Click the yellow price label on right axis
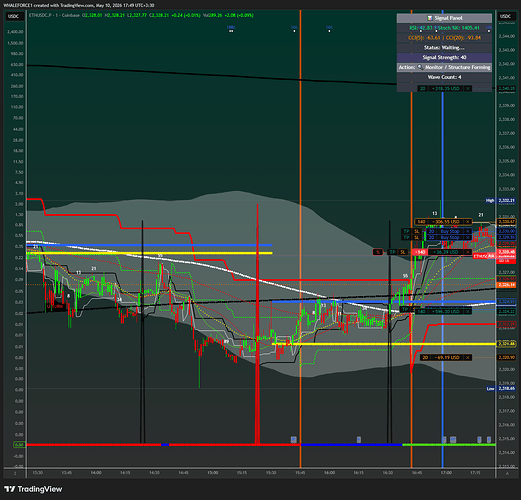 point(506,344)
